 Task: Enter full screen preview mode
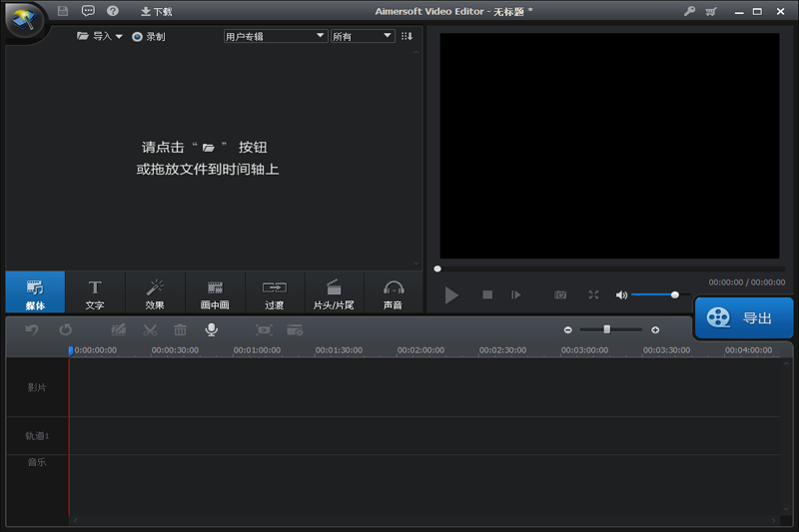(x=593, y=294)
